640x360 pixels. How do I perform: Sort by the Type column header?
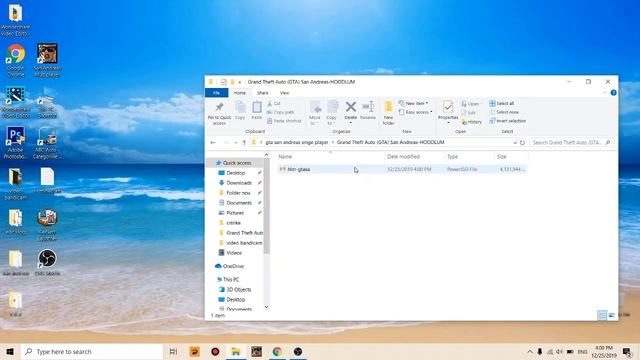(x=469, y=157)
